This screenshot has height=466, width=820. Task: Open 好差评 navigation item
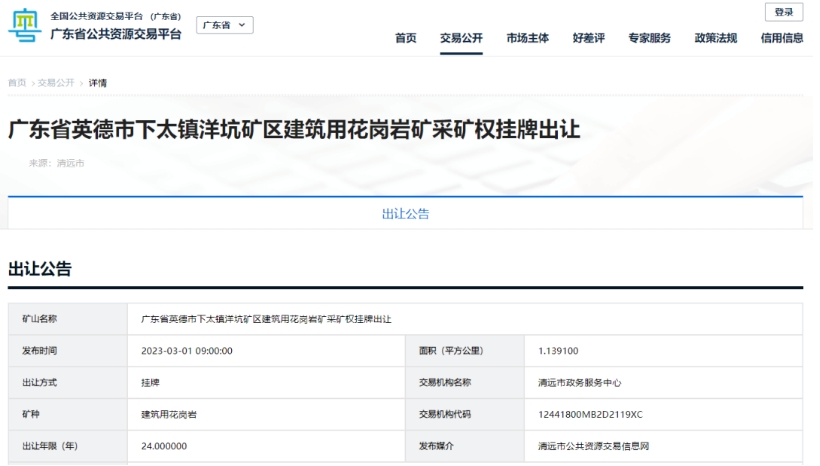click(588, 38)
